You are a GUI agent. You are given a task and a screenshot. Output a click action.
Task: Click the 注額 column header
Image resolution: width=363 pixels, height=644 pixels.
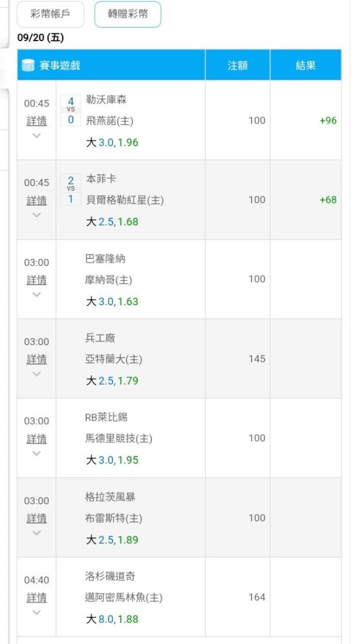coord(237,65)
